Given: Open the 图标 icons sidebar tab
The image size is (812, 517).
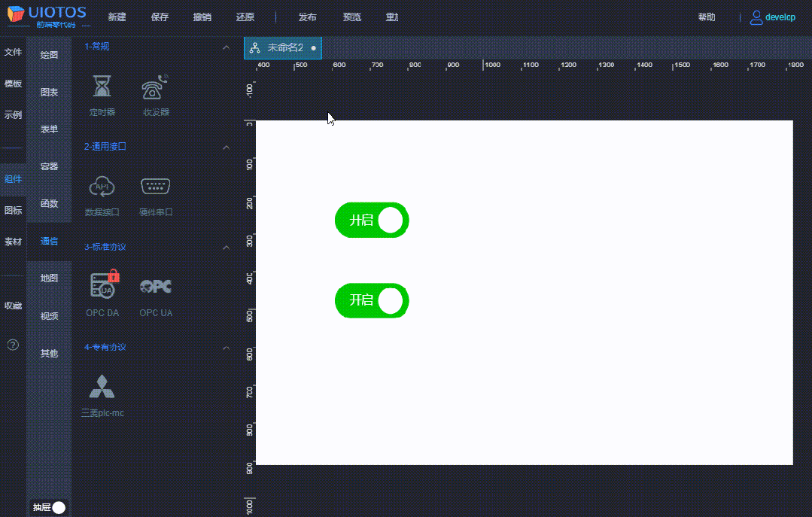Looking at the screenshot, I should click(13, 210).
